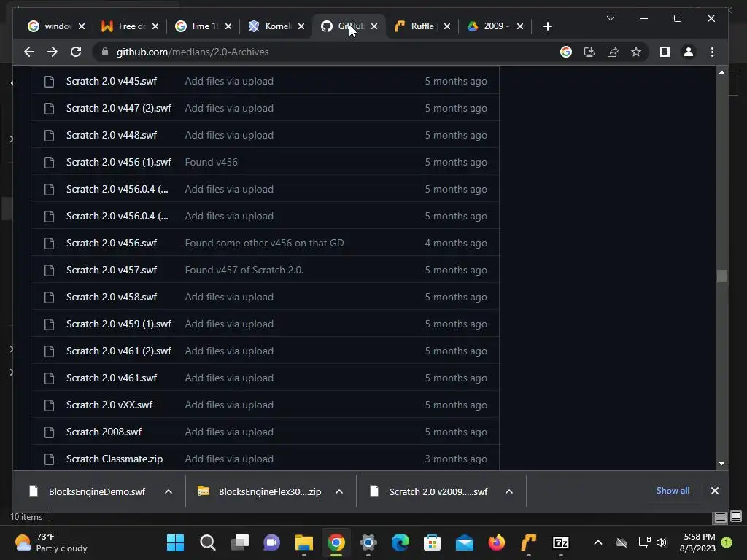
Task: Expand options for BlocksEngineDemo.swf download
Action: click(x=169, y=491)
